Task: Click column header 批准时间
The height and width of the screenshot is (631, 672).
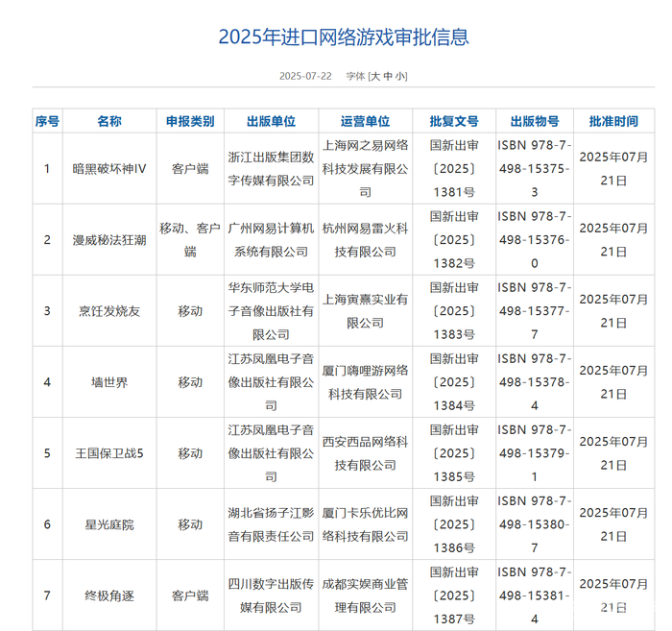Action: (613, 121)
